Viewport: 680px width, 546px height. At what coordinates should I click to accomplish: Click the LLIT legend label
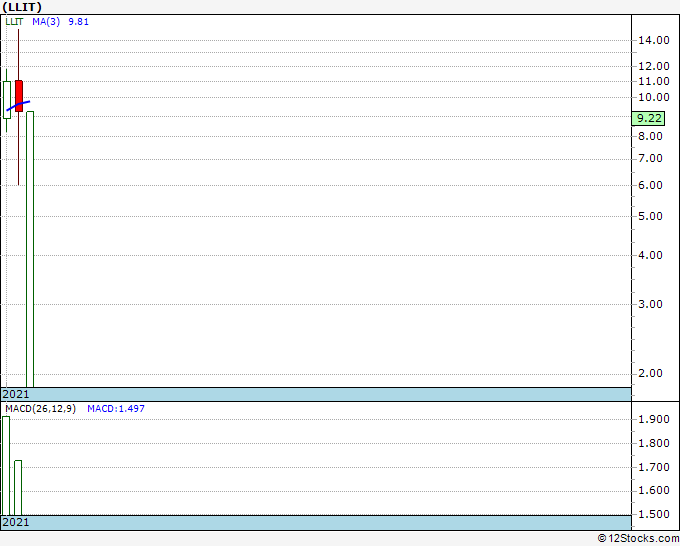(14, 22)
